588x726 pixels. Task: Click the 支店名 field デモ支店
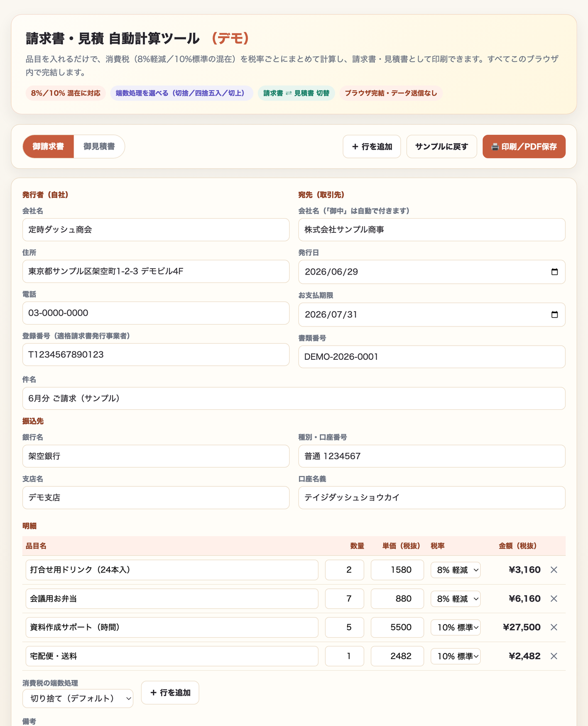156,498
